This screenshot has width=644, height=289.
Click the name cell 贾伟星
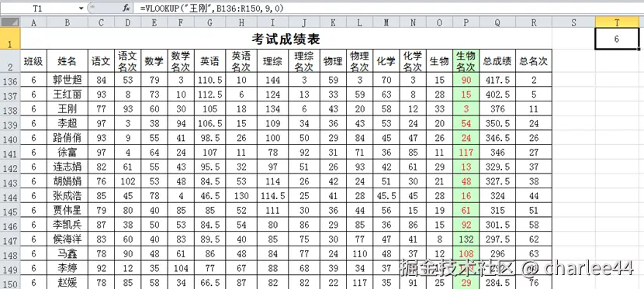click(x=68, y=211)
